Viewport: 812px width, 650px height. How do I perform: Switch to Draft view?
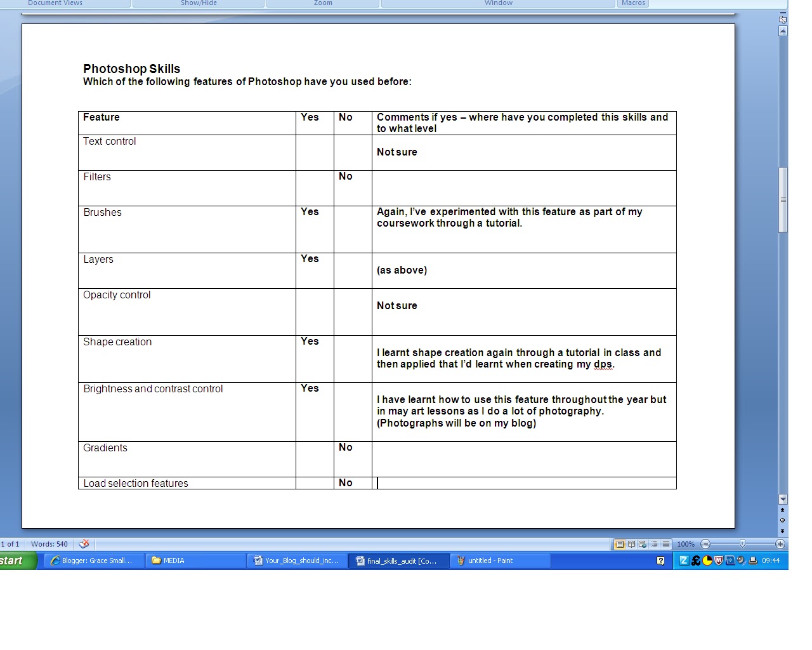[x=666, y=544]
